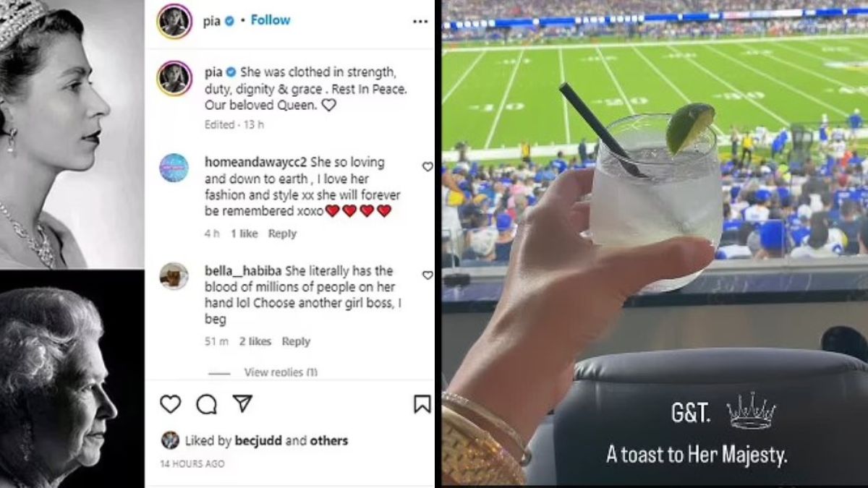Open the G&T toast stadium story image

[x=655, y=244]
